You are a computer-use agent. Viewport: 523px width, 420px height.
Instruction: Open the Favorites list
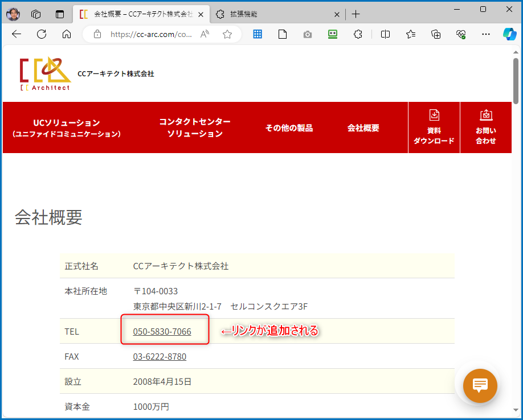(x=411, y=34)
